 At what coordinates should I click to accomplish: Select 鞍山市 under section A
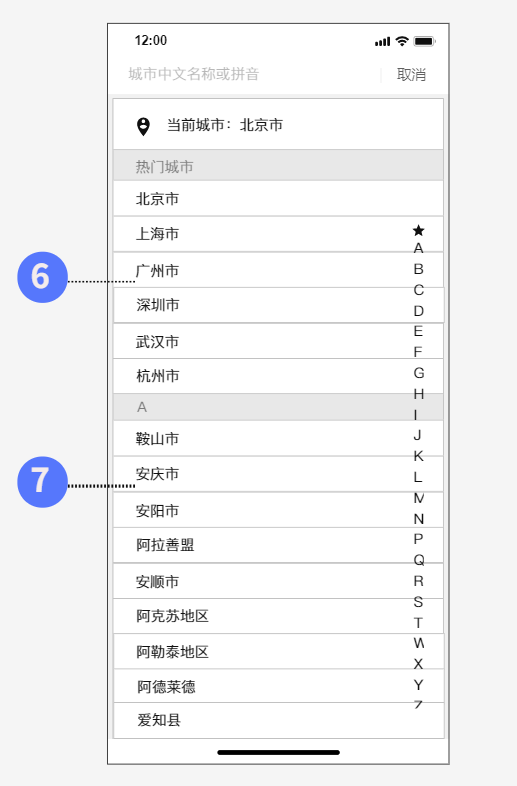point(278,439)
